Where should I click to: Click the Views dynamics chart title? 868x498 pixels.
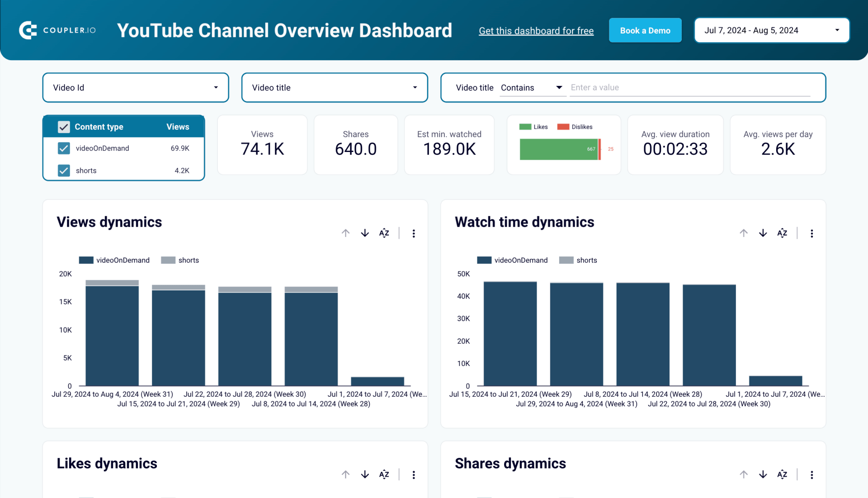coord(109,222)
